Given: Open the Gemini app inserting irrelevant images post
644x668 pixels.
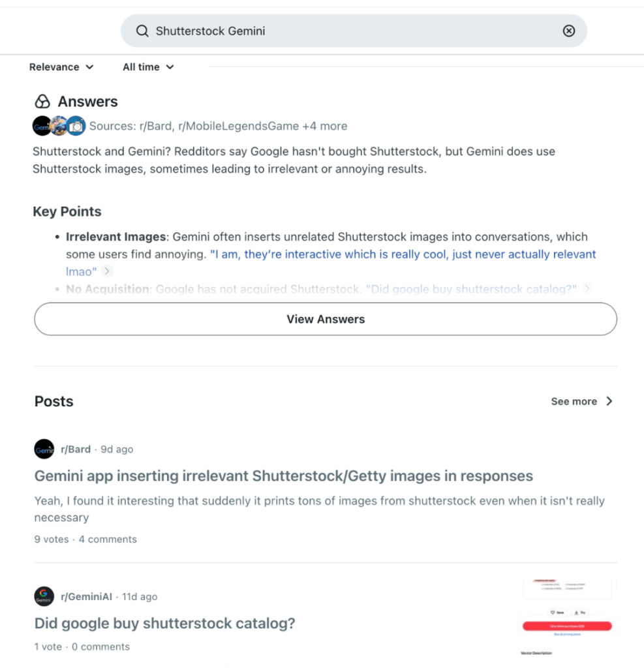Looking at the screenshot, I should pyautogui.click(x=283, y=476).
